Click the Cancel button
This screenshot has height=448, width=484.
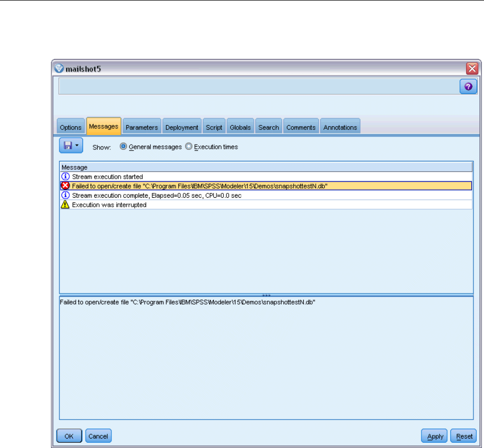98,436
